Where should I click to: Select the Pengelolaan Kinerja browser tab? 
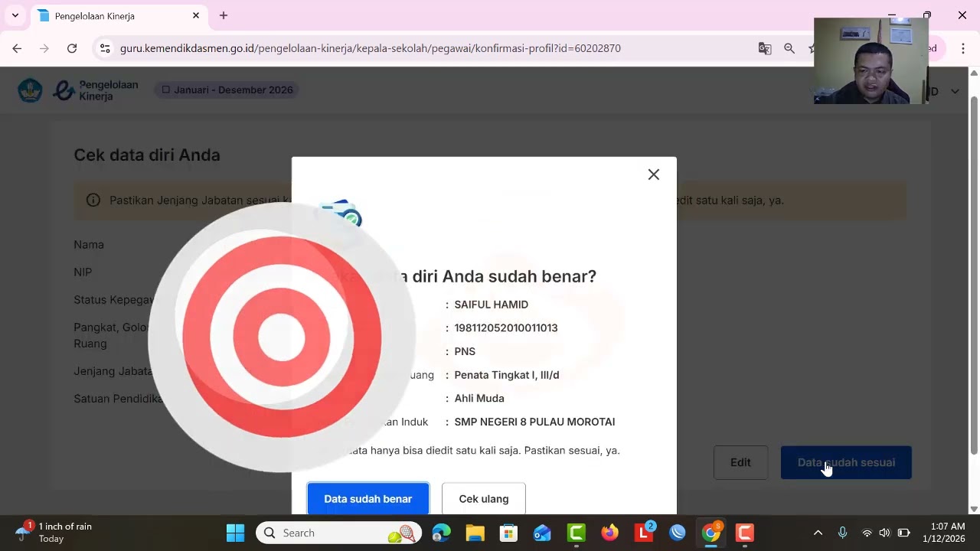pyautogui.click(x=119, y=15)
